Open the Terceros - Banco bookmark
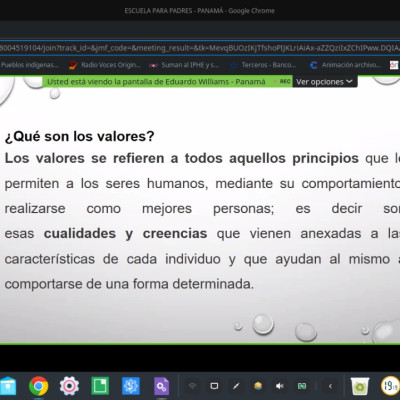 [x=263, y=65]
